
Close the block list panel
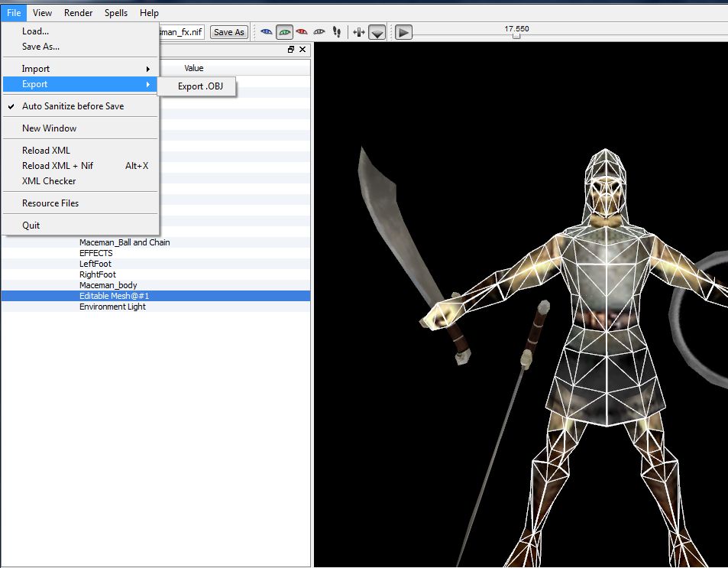(303, 49)
